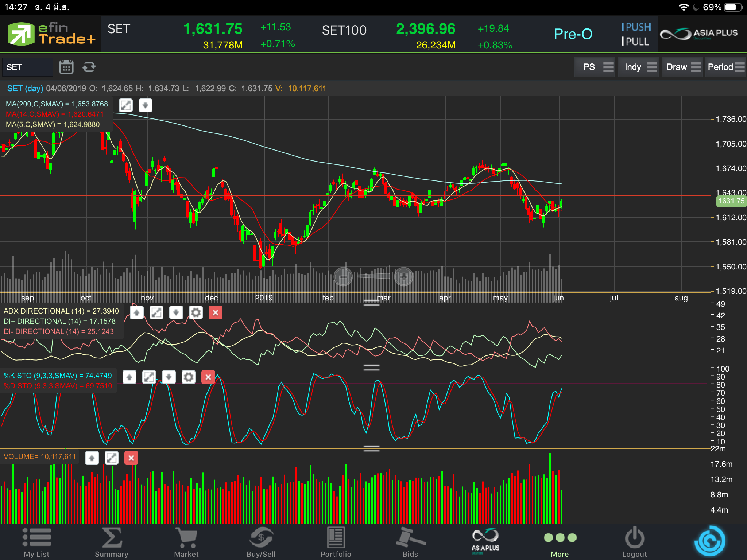Expand the Volume panel to fullscreen
Viewport: 747px width, 560px height.
[112, 458]
